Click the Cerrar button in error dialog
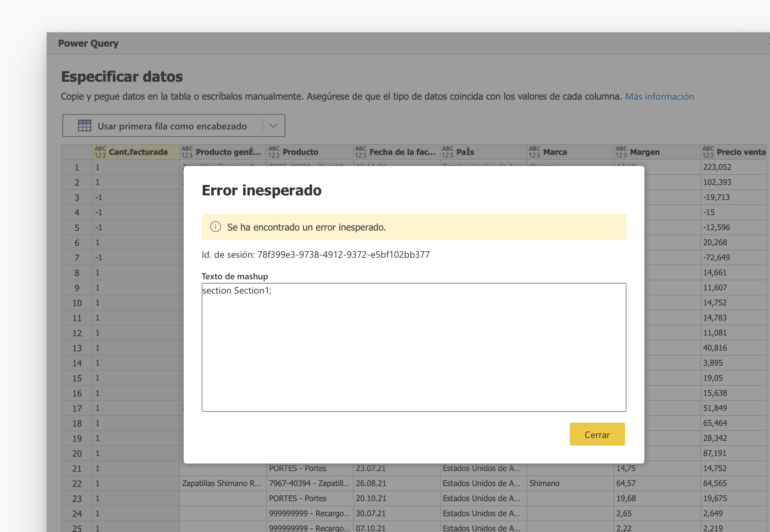Viewport: 770px width, 532px height. pyautogui.click(x=597, y=434)
